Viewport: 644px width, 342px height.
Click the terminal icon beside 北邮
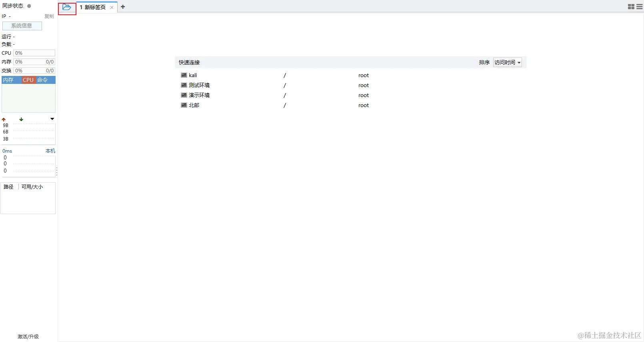[x=184, y=105]
